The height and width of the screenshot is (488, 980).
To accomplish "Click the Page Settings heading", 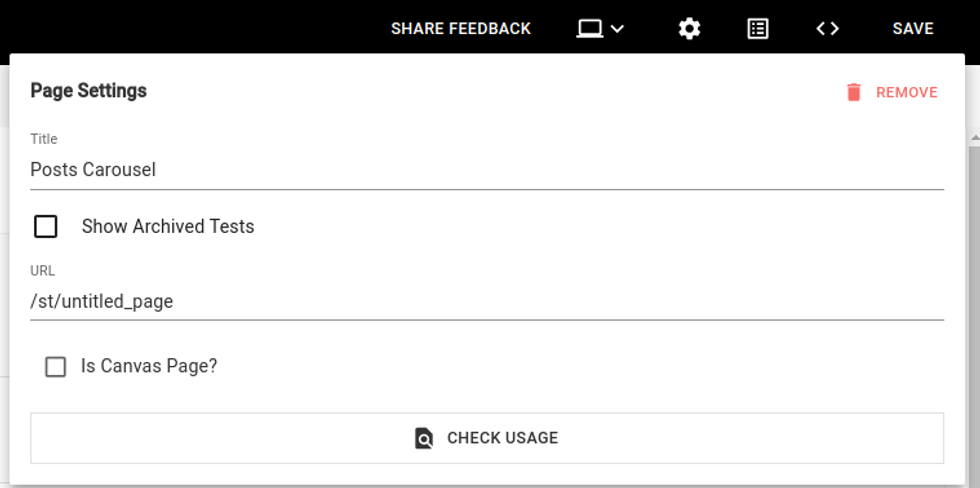I will [89, 91].
